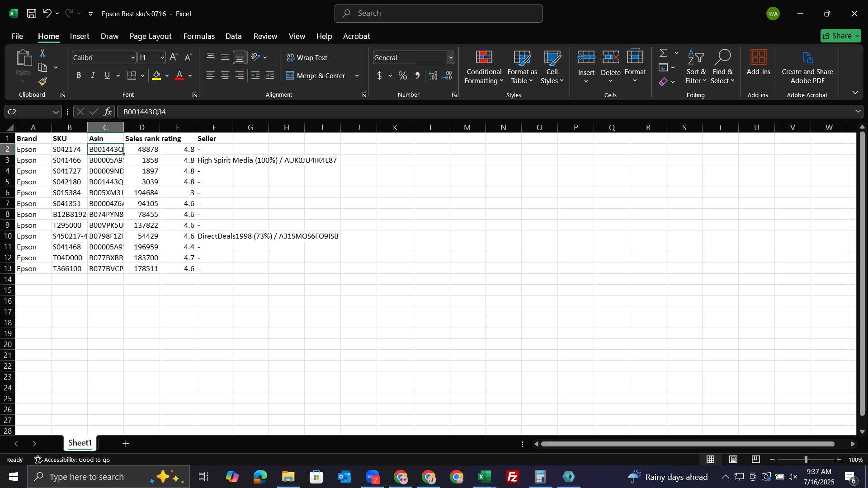Switch to the Page Layout tab
Screen dimensions: 868x488
(x=151, y=36)
